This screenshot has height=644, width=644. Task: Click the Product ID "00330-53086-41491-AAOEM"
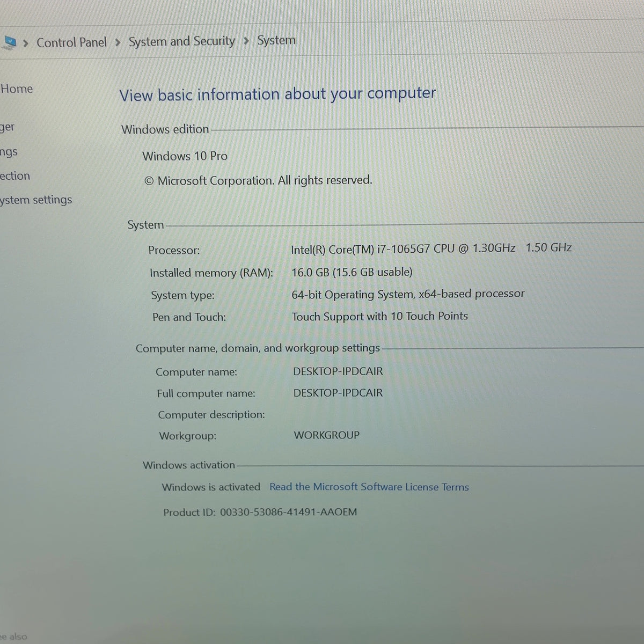click(288, 512)
